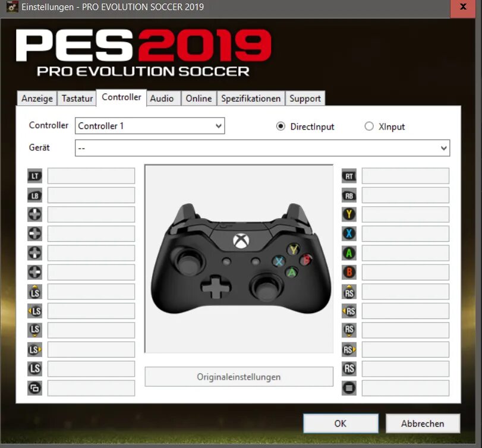This screenshot has width=482, height=448.
Task: Click the LT trigger icon
Action: pyautogui.click(x=34, y=176)
